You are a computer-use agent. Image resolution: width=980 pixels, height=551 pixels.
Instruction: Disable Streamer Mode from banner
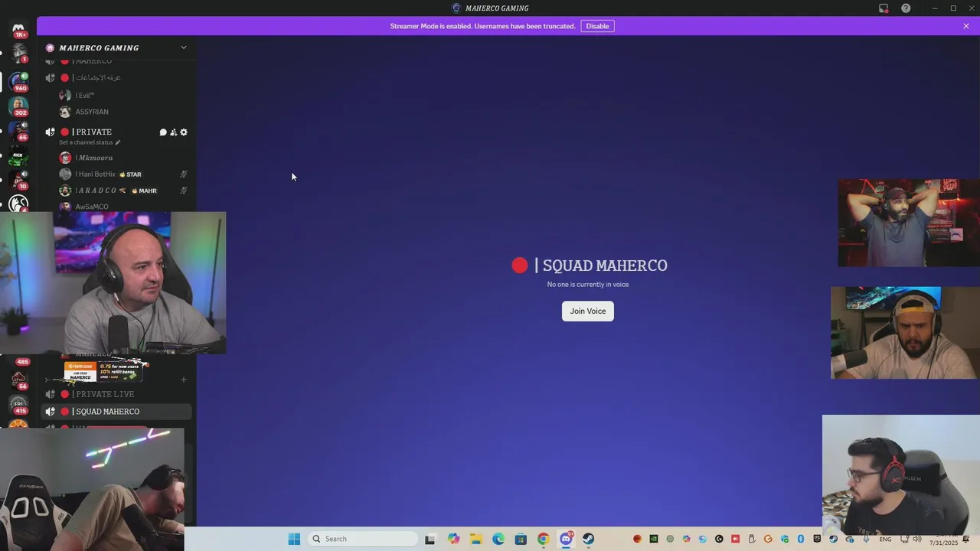[597, 26]
